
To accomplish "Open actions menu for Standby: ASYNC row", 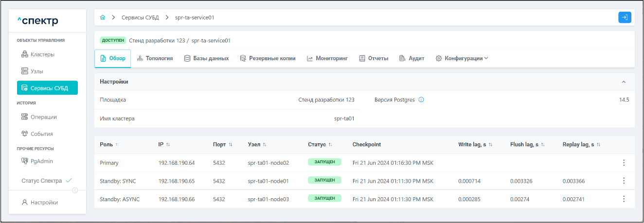I will coord(624,199).
